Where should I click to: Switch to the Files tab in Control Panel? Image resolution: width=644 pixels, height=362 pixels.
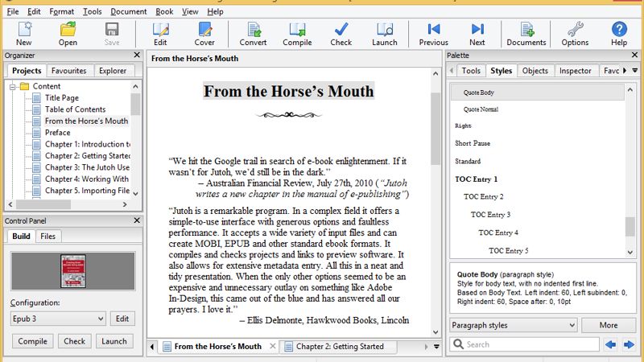point(47,236)
